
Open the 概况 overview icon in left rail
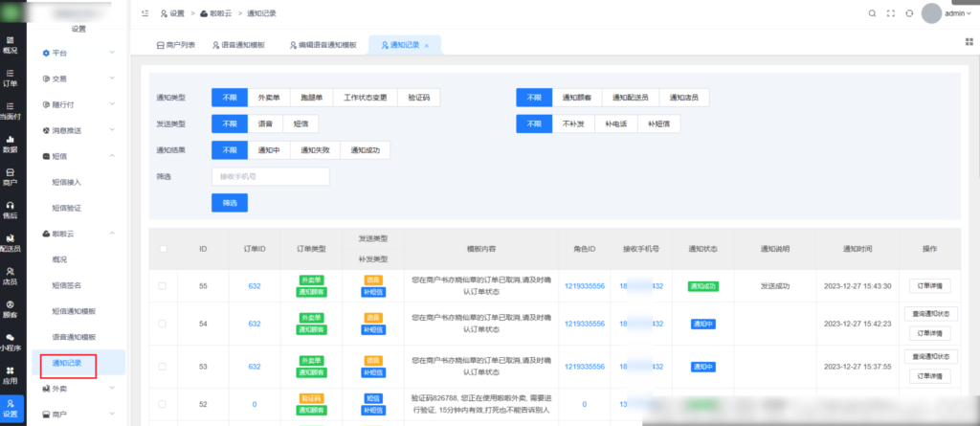[11, 44]
